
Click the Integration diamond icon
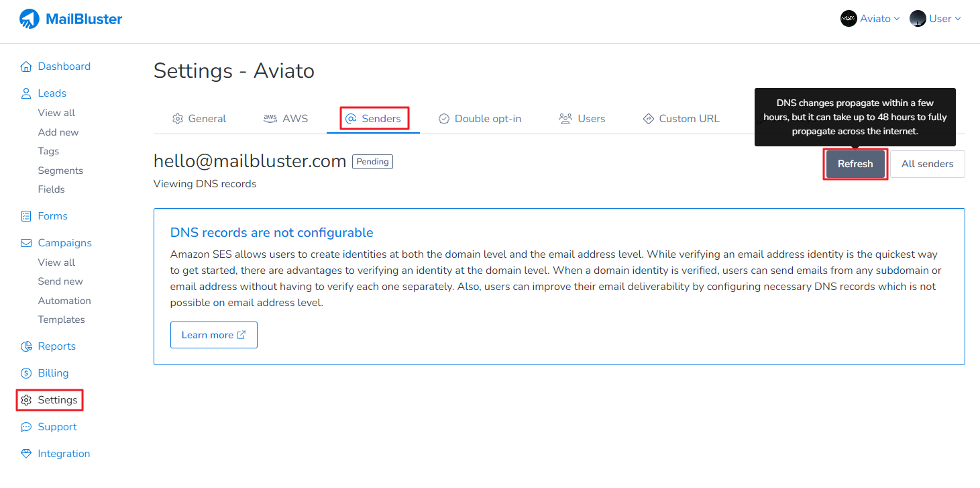[x=26, y=454]
